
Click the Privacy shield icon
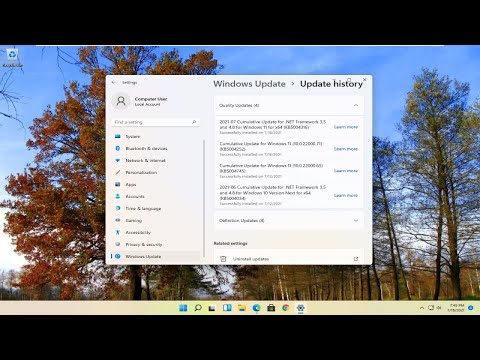(x=118, y=244)
